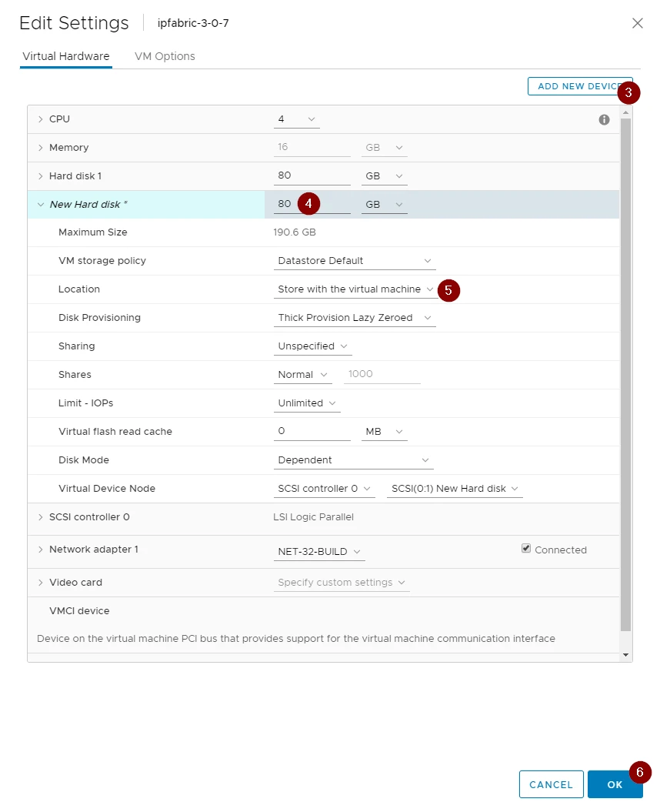Expand SCSI controller 0 row
Viewport: 660px width, 812px height.
pyautogui.click(x=41, y=517)
